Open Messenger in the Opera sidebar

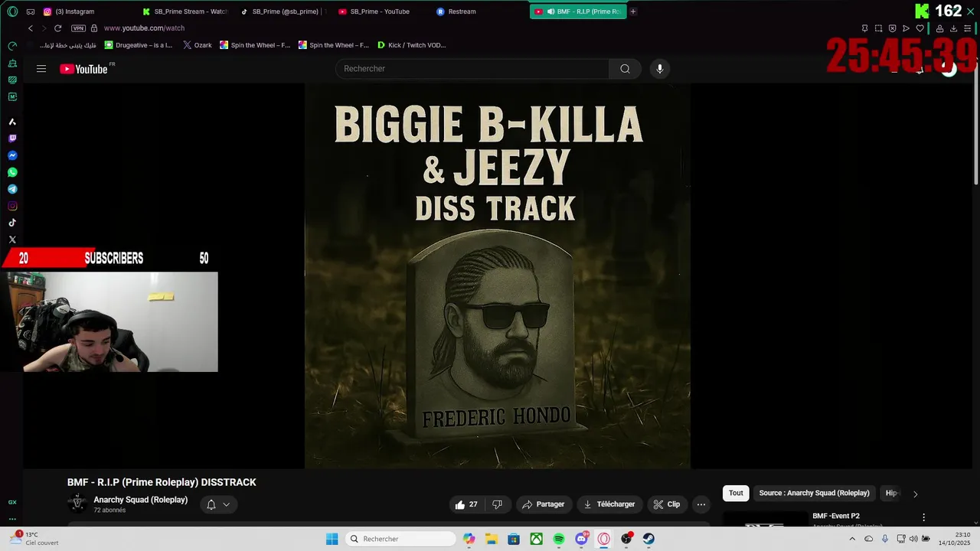pyautogui.click(x=12, y=155)
